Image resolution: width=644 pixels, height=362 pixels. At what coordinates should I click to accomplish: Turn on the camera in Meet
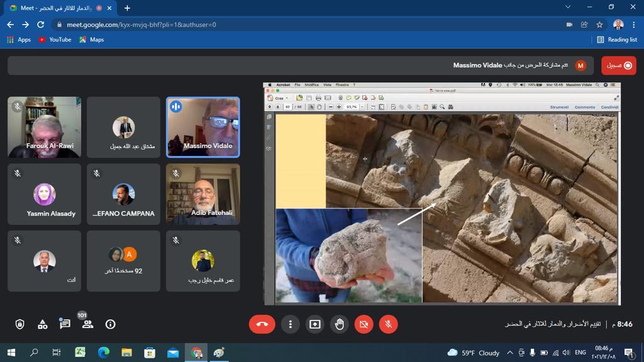point(364,324)
